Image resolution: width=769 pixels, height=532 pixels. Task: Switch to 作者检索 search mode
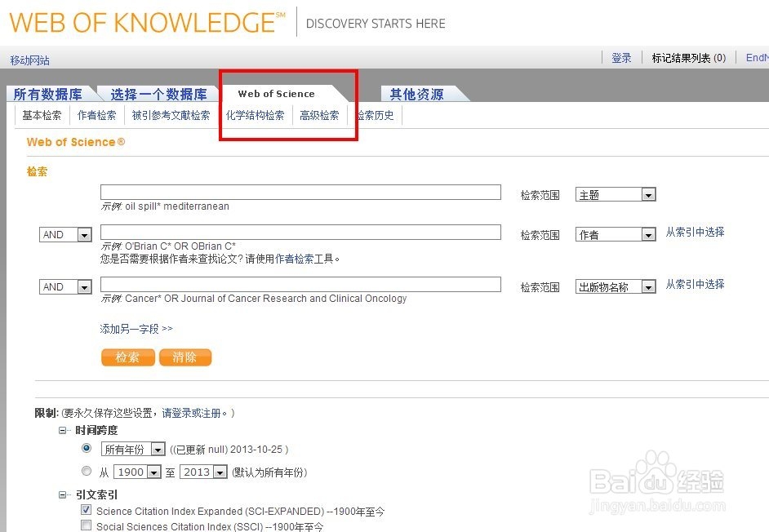pyautogui.click(x=96, y=115)
